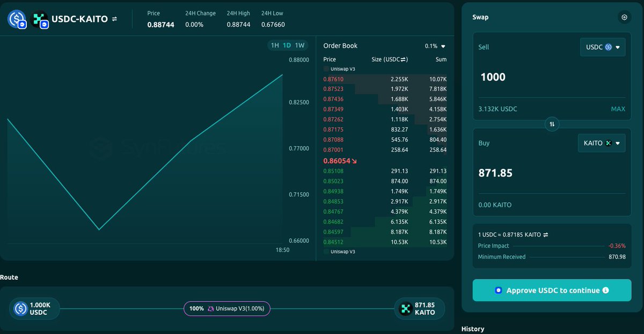Click the KAITO icon in the Route panel

pyautogui.click(x=405, y=308)
